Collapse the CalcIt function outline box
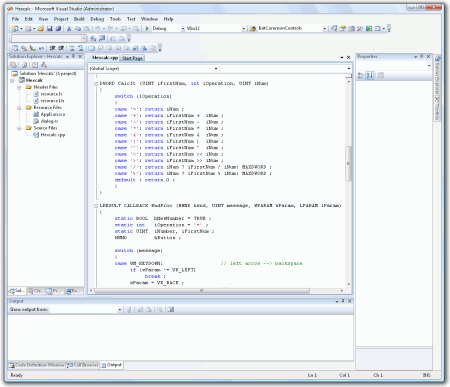This screenshot has width=450, height=387. (x=96, y=84)
